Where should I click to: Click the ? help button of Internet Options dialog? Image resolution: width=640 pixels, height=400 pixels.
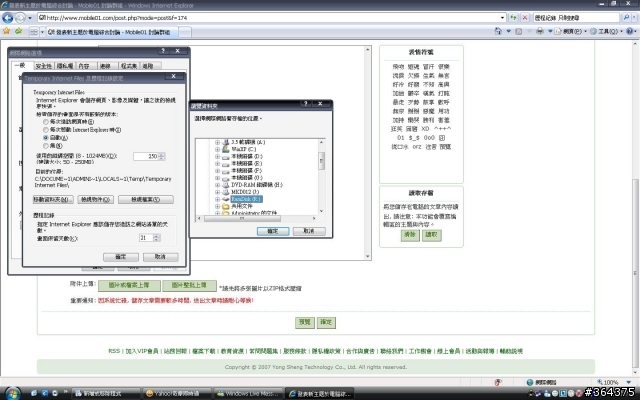pyautogui.click(x=163, y=51)
